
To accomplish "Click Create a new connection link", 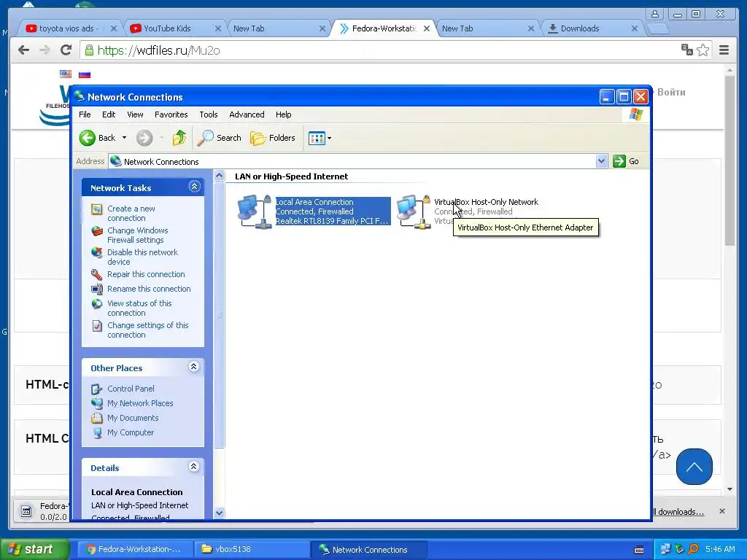I will (x=131, y=214).
